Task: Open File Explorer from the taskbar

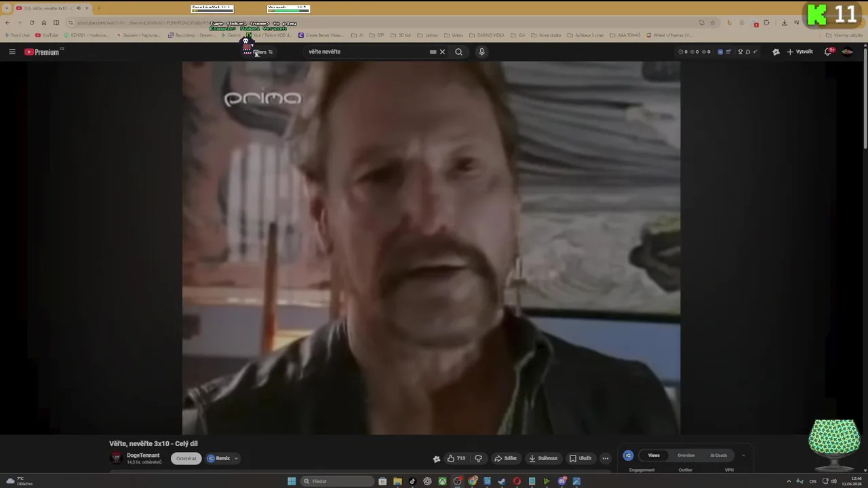Action: click(397, 481)
